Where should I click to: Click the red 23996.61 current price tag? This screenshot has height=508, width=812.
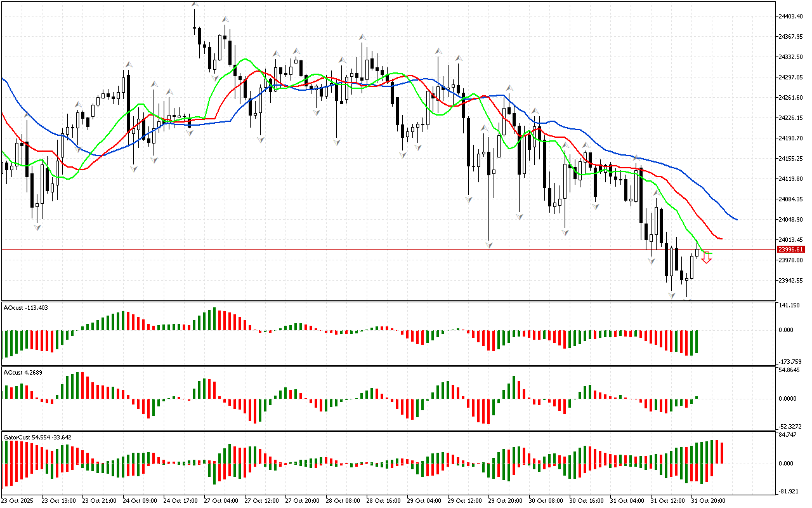[x=790, y=250]
